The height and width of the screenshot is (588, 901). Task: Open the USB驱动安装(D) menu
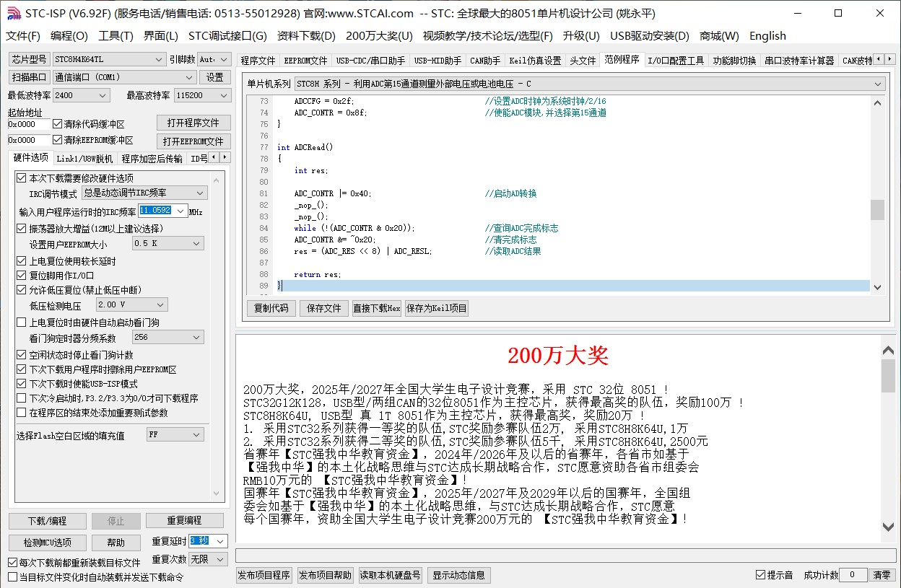click(650, 36)
